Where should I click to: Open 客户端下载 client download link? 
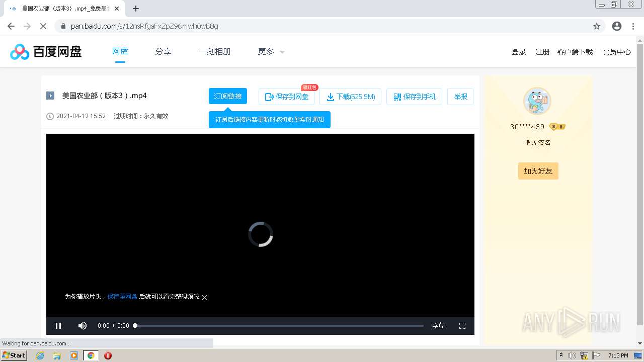575,52
